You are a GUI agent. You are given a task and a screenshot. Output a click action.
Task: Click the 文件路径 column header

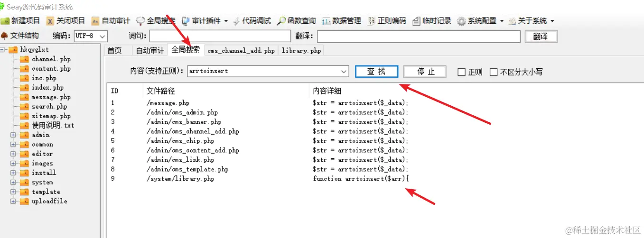[225, 91]
